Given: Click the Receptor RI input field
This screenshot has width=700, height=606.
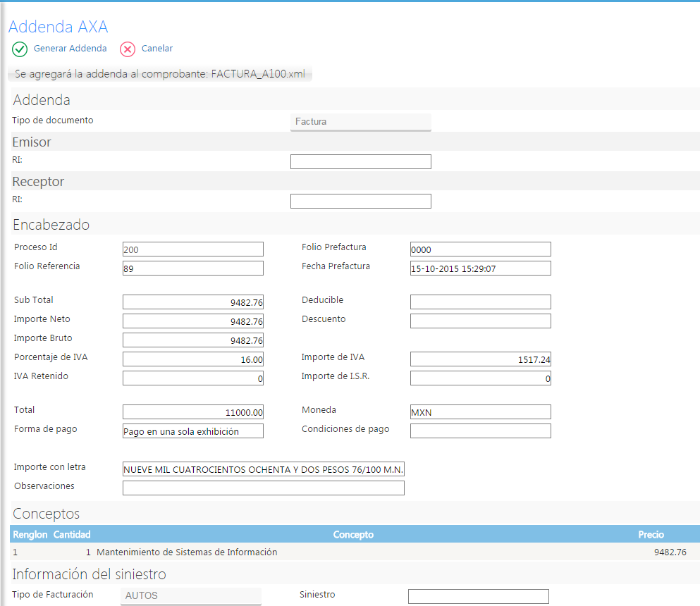Looking at the screenshot, I should tap(360, 202).
